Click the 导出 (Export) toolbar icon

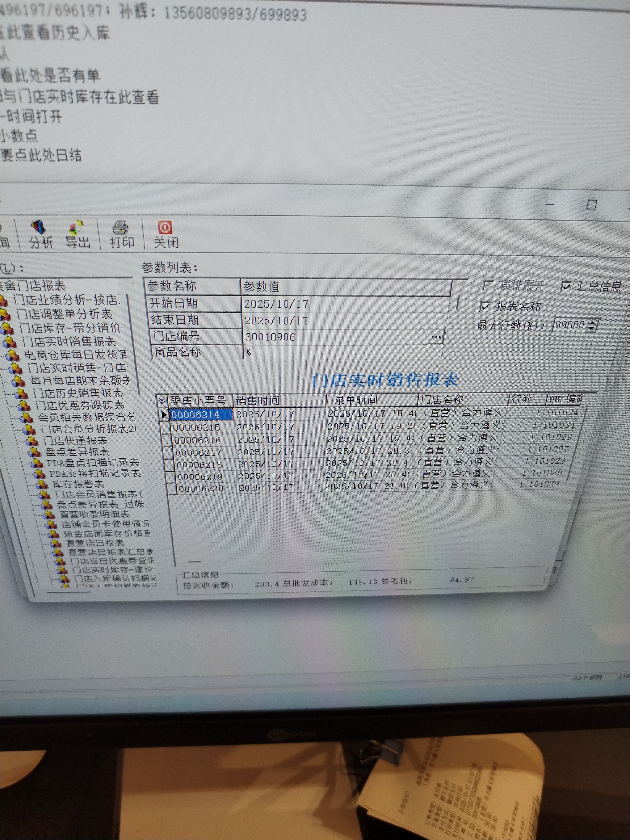click(76, 227)
